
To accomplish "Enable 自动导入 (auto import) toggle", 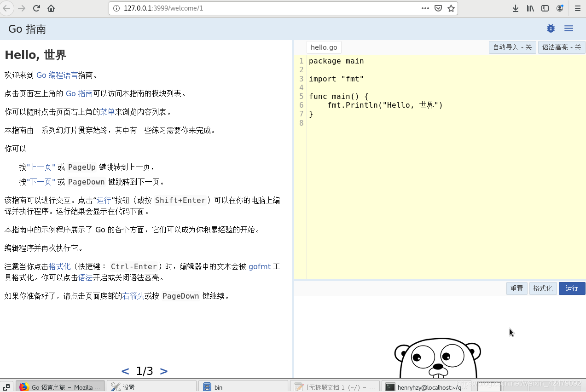I will click(x=512, y=47).
